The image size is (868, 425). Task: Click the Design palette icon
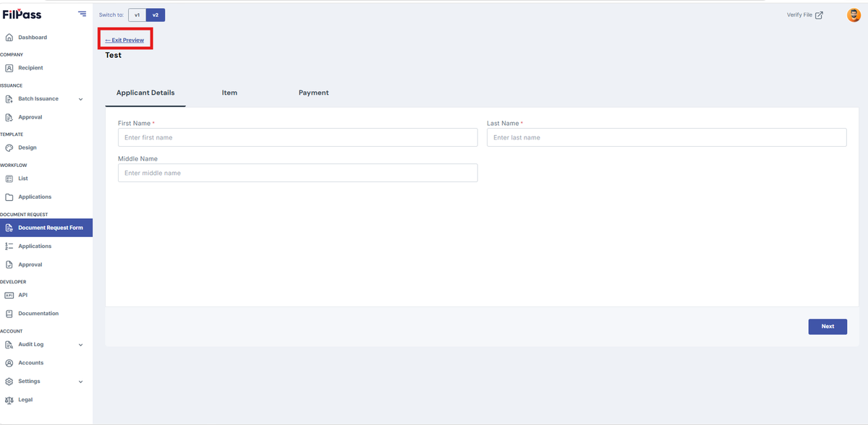(9, 147)
